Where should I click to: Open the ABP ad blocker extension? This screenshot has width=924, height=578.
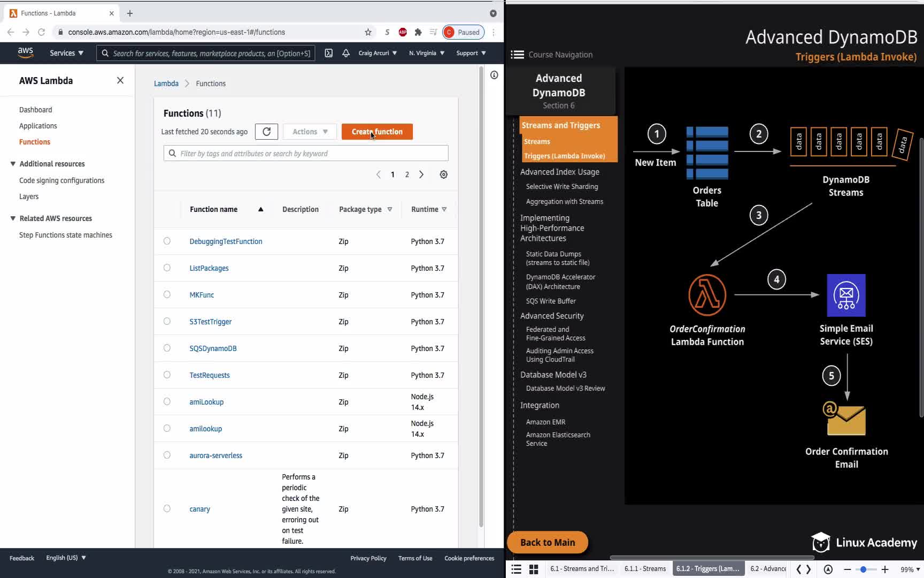click(x=403, y=32)
